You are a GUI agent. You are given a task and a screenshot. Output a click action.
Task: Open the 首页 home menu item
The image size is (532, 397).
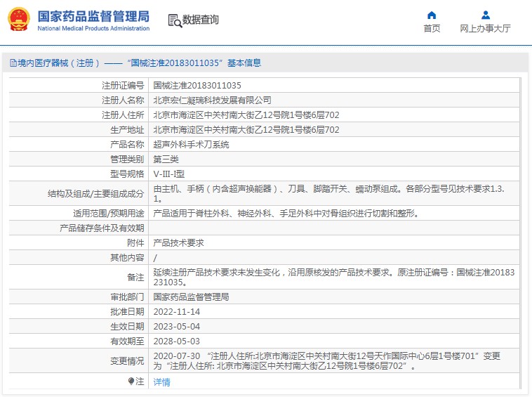pos(432,29)
